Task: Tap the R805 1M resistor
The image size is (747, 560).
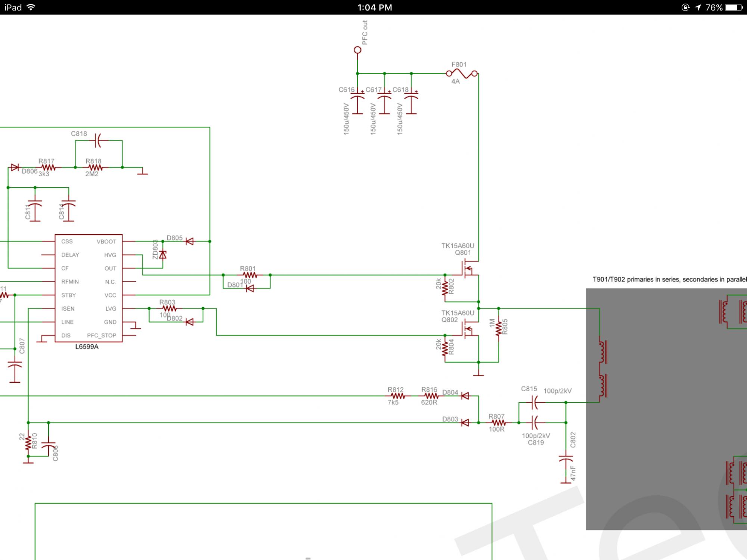Action: (499, 329)
